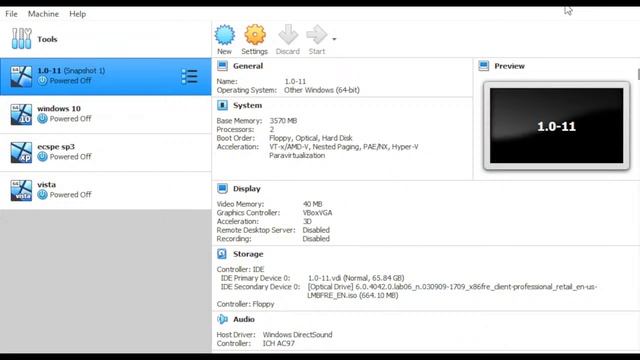
Task: Open the Display settings heading link
Action: click(247, 189)
